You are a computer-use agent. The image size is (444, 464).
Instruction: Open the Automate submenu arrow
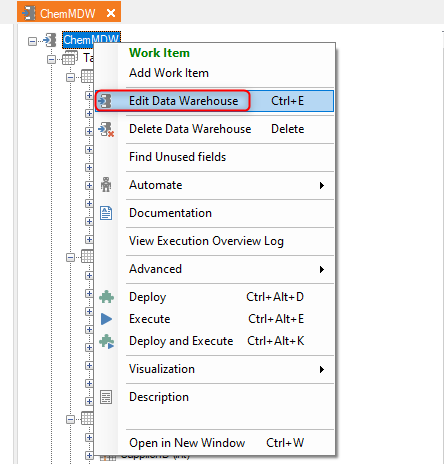click(x=322, y=185)
